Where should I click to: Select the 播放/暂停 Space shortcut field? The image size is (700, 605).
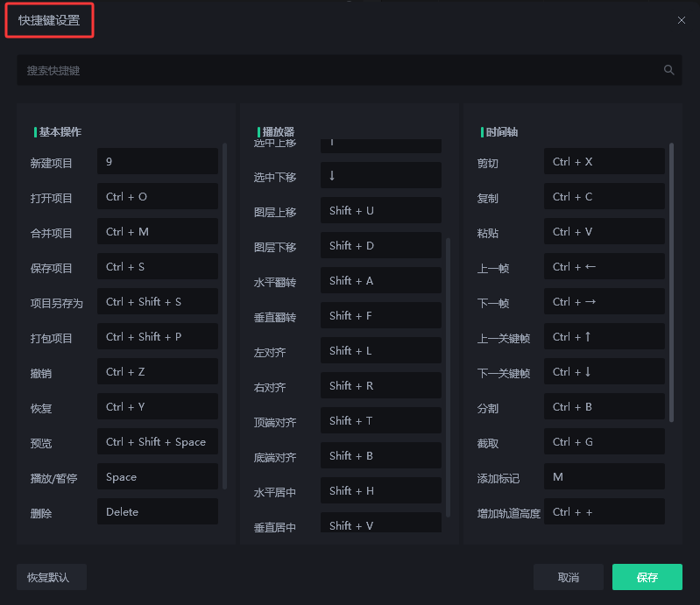(x=157, y=477)
